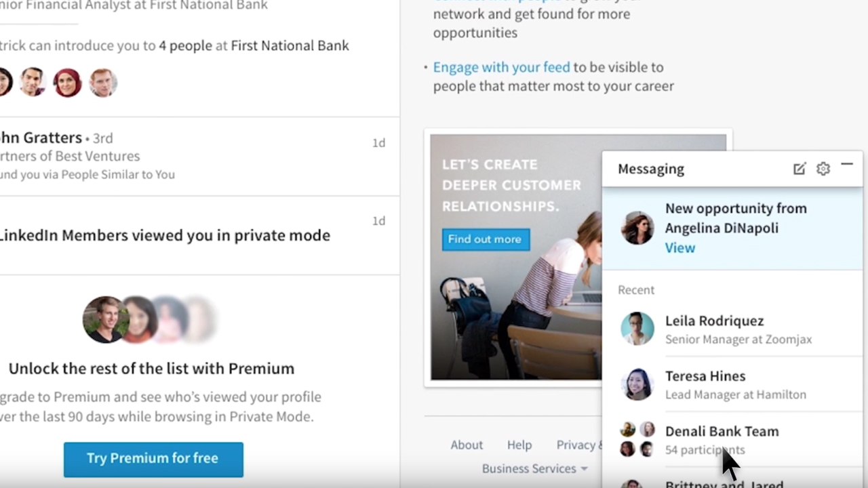This screenshot has width=868, height=488.
Task: Click First National Bank company link
Action: [290, 45]
